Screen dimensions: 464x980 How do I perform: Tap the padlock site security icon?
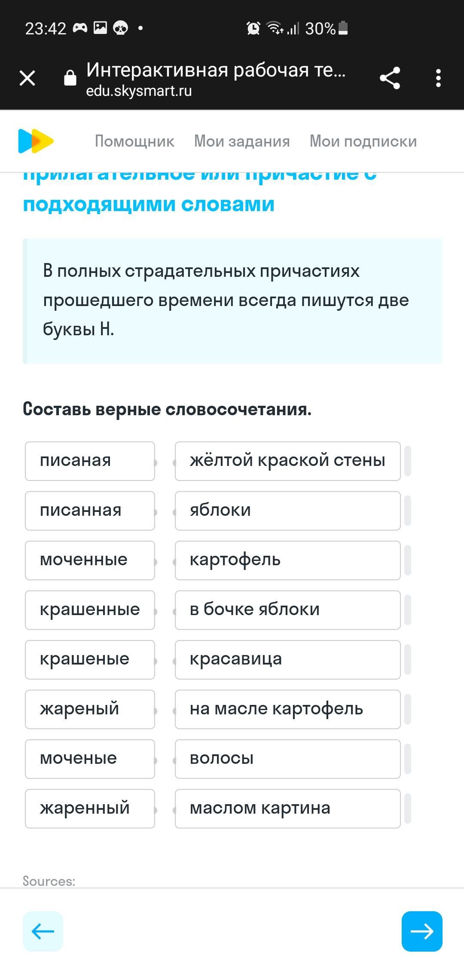[70, 78]
